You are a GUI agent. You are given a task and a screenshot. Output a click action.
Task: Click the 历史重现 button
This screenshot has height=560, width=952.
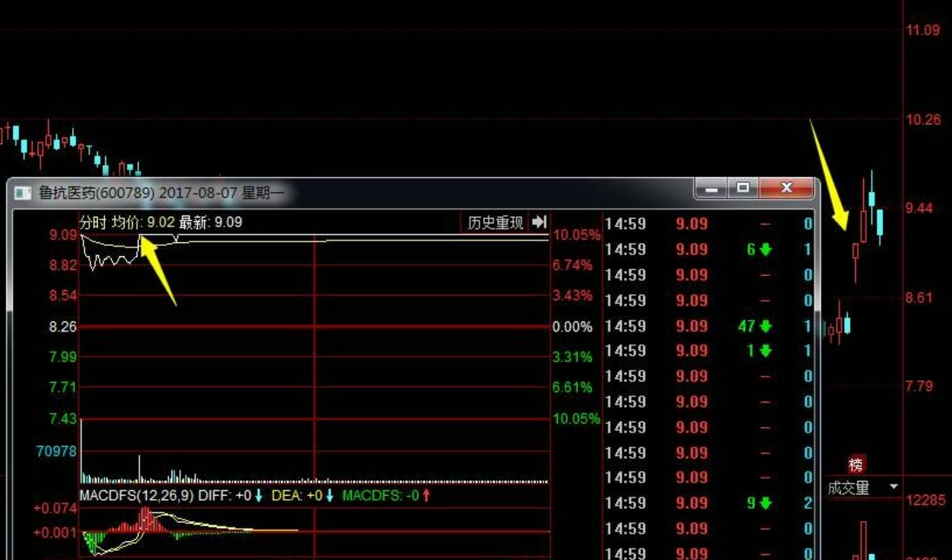(495, 223)
